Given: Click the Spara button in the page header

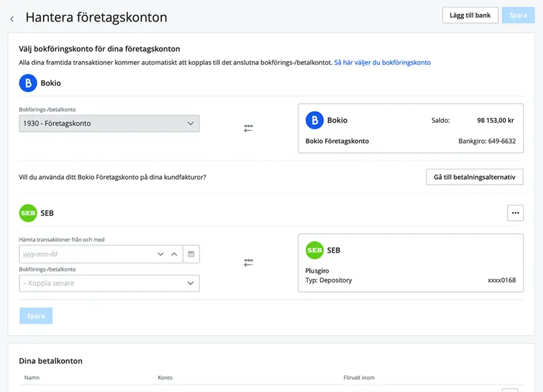Looking at the screenshot, I should 518,15.
